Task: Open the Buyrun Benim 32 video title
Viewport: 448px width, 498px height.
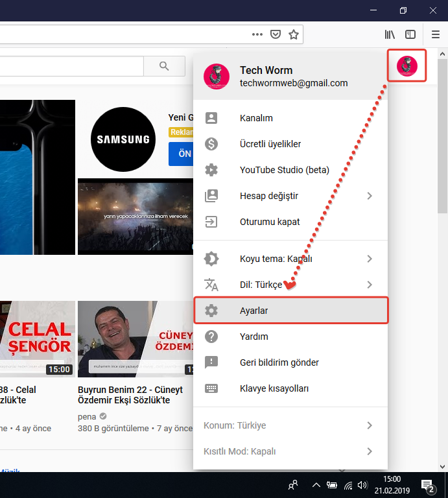Action: pyautogui.click(x=130, y=395)
